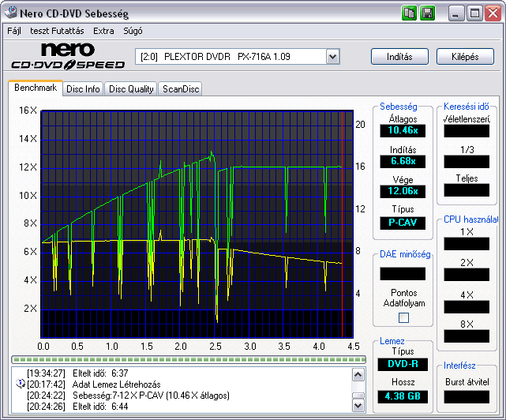Click the log scrollbar down arrow

click(x=358, y=406)
